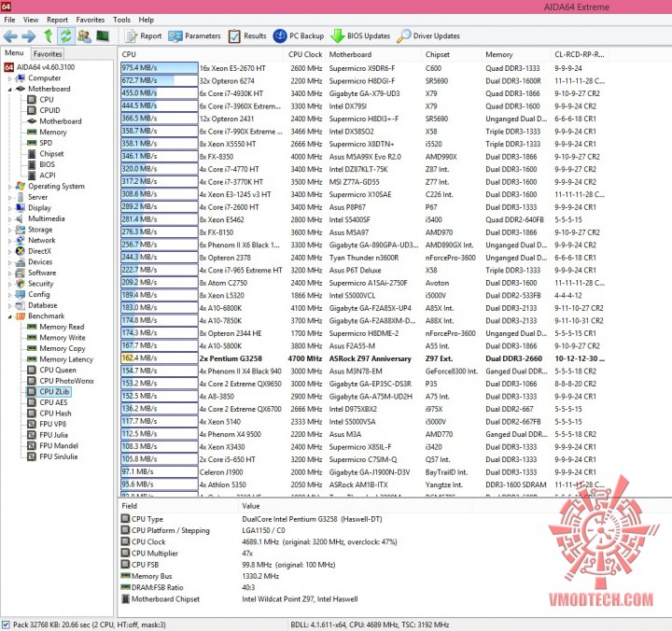Select FPU Mandel benchmark

tap(59, 445)
